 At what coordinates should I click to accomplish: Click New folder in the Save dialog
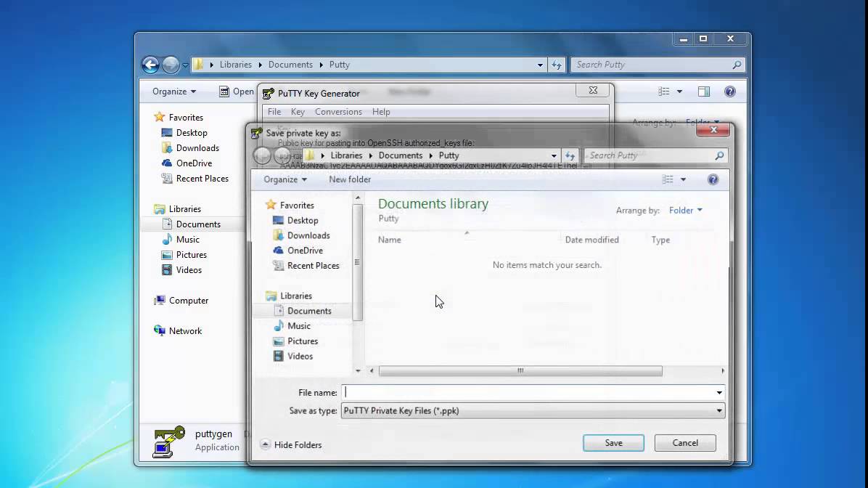pos(350,179)
